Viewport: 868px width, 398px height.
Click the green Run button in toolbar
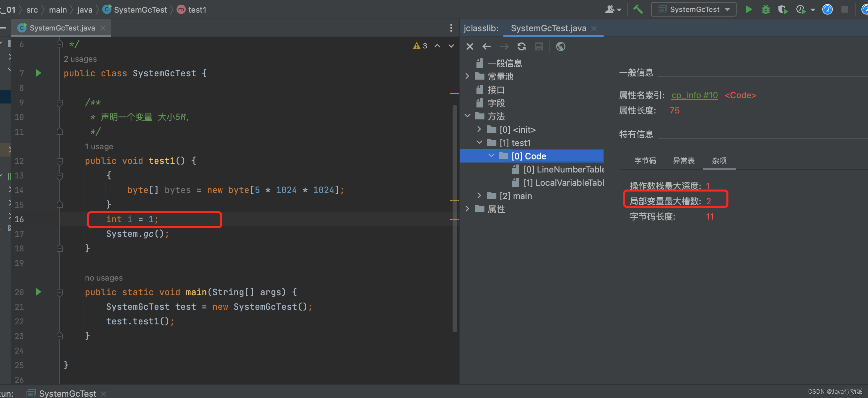748,9
